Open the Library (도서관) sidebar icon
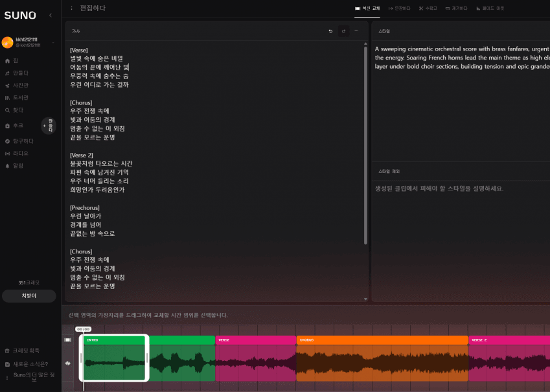The width and height of the screenshot is (550, 392). (x=7, y=98)
